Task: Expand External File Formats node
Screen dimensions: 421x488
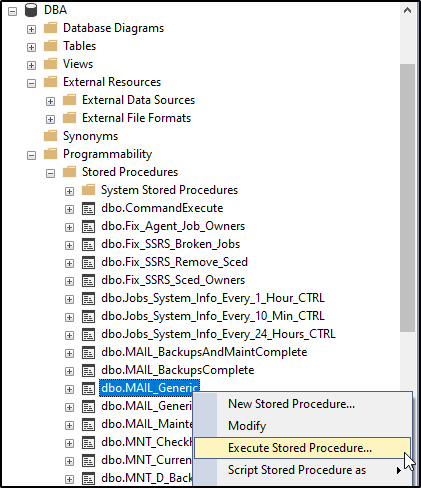Action: [x=50, y=119]
